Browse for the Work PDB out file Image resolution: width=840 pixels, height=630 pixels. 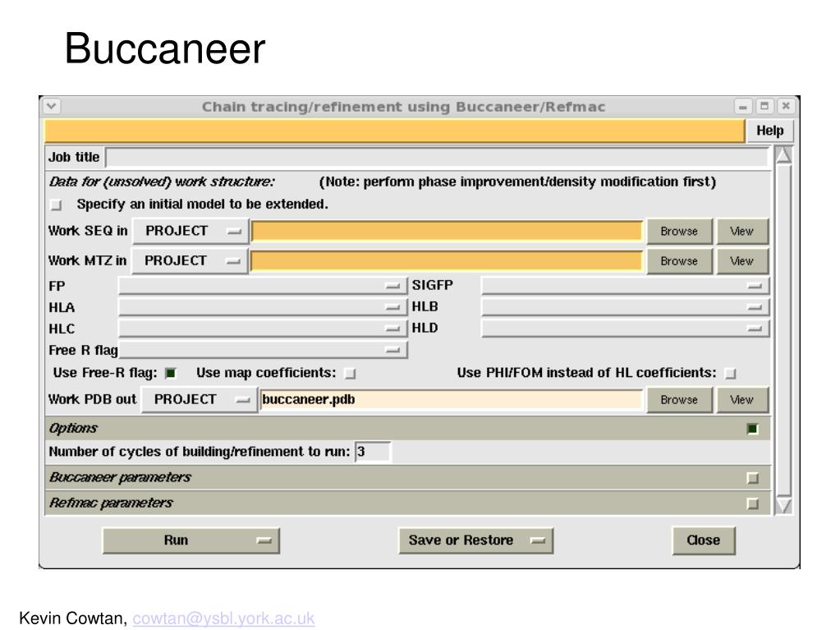tap(679, 400)
